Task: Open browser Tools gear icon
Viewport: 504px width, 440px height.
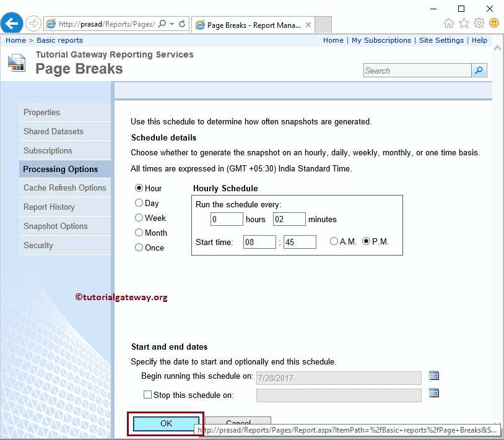Action: point(479,23)
